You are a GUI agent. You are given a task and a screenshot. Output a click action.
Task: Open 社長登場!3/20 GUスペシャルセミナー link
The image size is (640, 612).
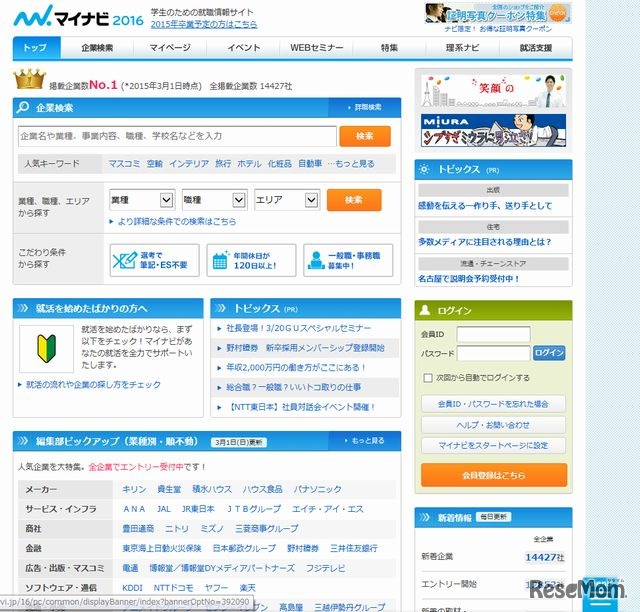click(x=299, y=328)
